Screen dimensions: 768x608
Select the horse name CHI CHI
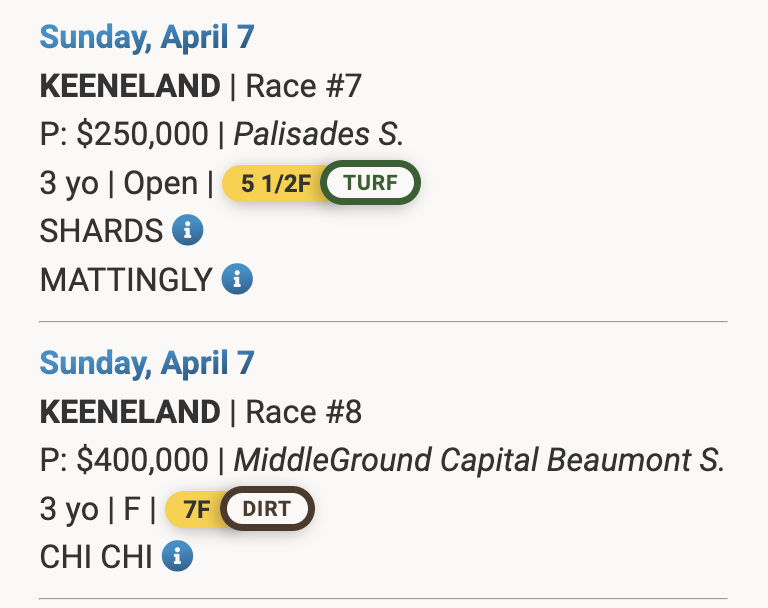[x=96, y=557]
